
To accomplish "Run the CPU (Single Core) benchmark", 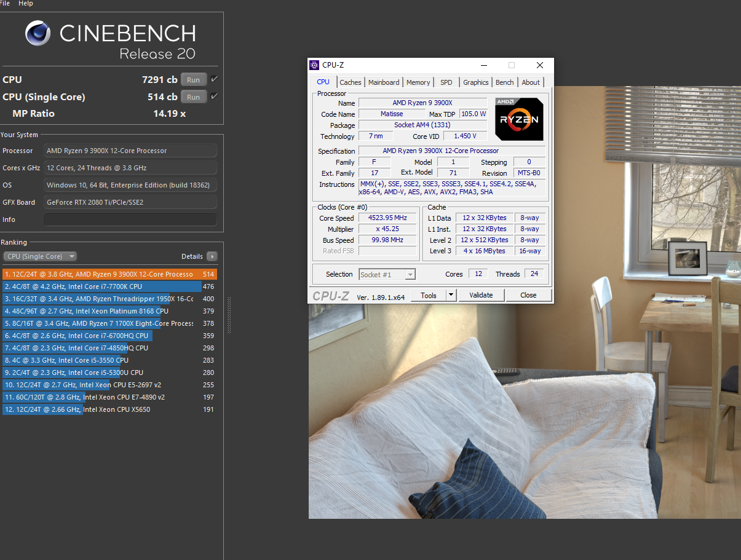I will click(x=193, y=97).
